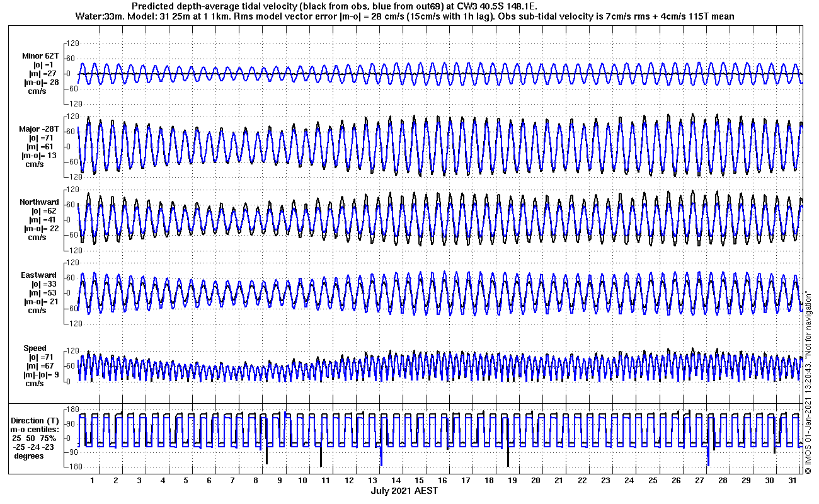Click day '27' on the date axis
This screenshot has width=819, height=504.
click(699, 480)
